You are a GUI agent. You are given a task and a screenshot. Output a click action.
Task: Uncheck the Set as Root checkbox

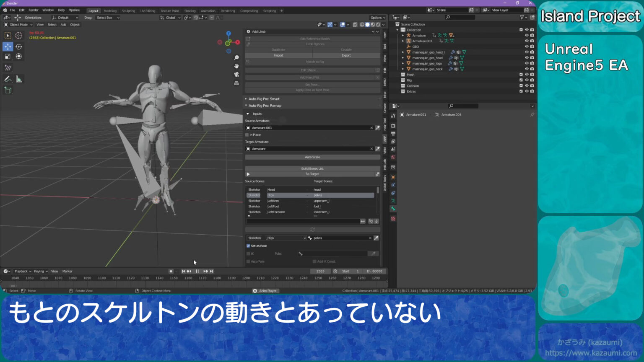tap(248, 246)
